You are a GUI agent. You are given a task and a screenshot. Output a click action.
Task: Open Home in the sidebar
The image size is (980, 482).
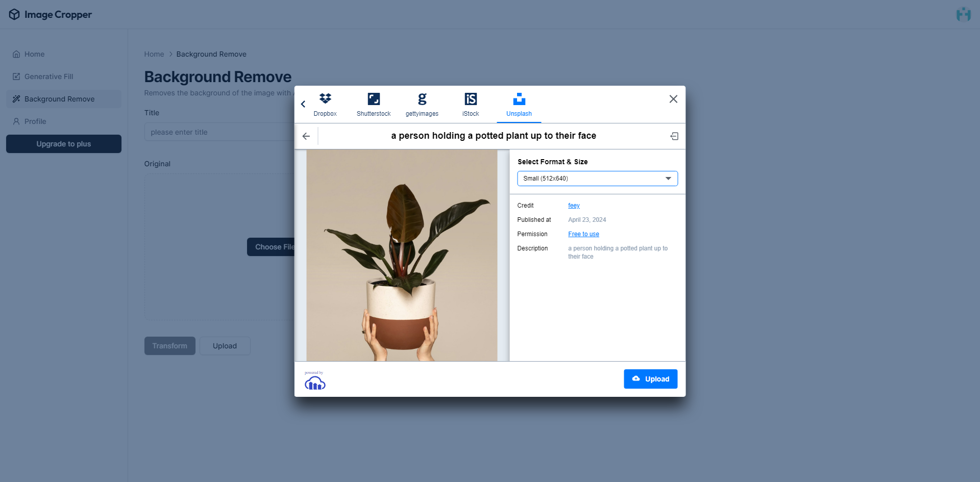[64, 54]
